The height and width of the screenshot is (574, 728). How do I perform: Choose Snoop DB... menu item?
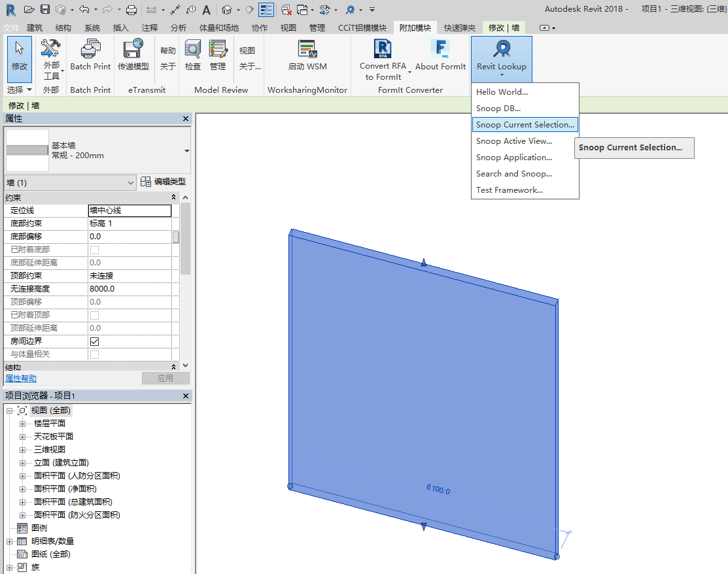525,108
